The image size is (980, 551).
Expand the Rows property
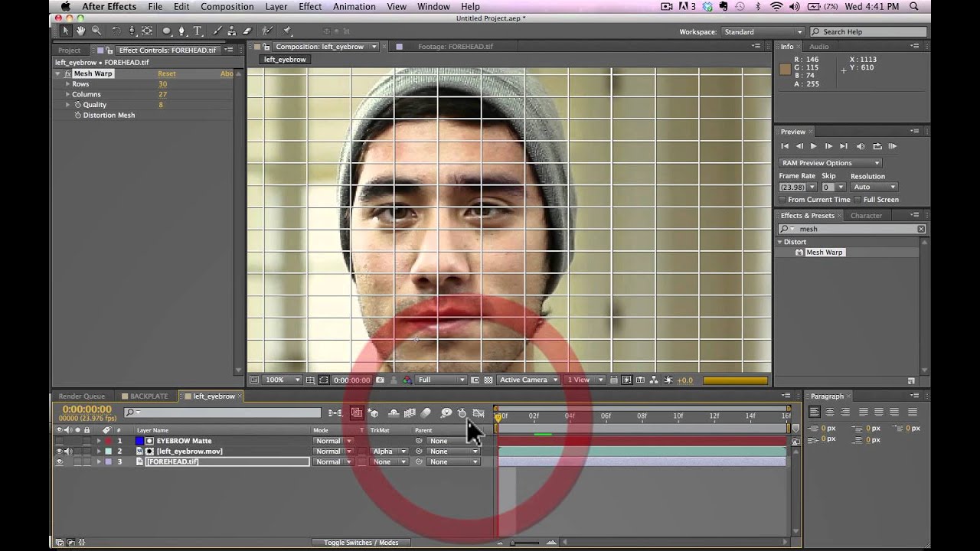tap(67, 84)
